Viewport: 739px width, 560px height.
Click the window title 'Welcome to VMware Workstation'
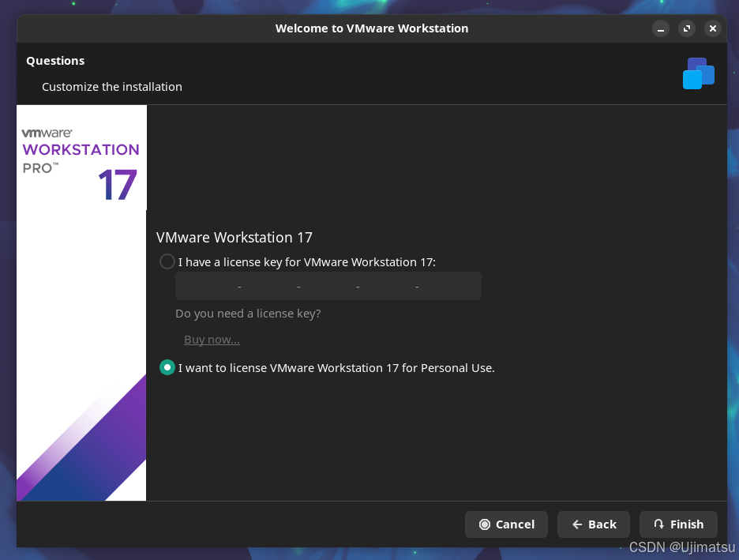coord(372,28)
